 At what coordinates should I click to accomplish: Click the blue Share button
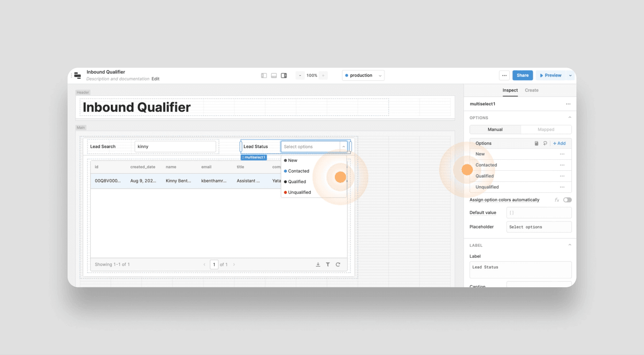click(x=523, y=76)
